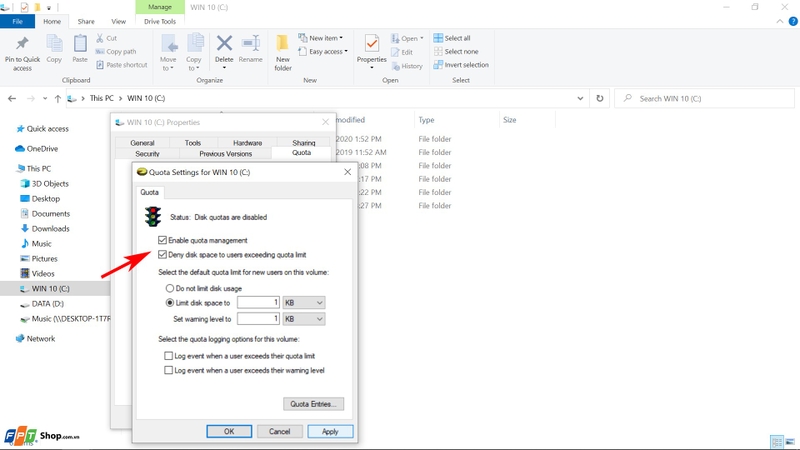Switch to details view button
800x450 pixels.
tap(777, 442)
